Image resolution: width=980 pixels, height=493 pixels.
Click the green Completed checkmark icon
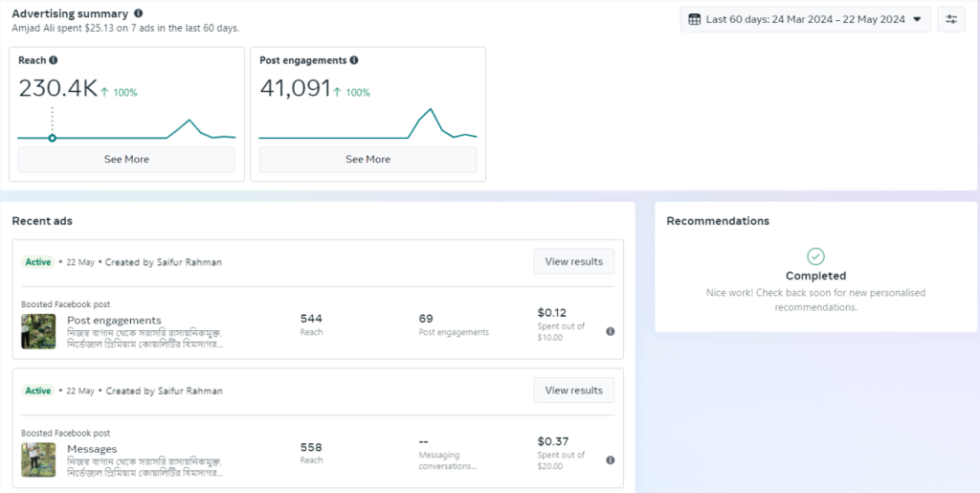pos(815,257)
